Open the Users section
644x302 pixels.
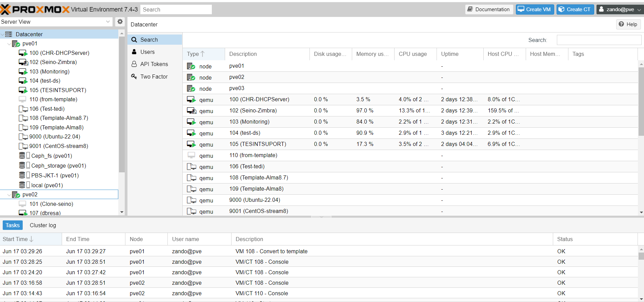click(155, 52)
